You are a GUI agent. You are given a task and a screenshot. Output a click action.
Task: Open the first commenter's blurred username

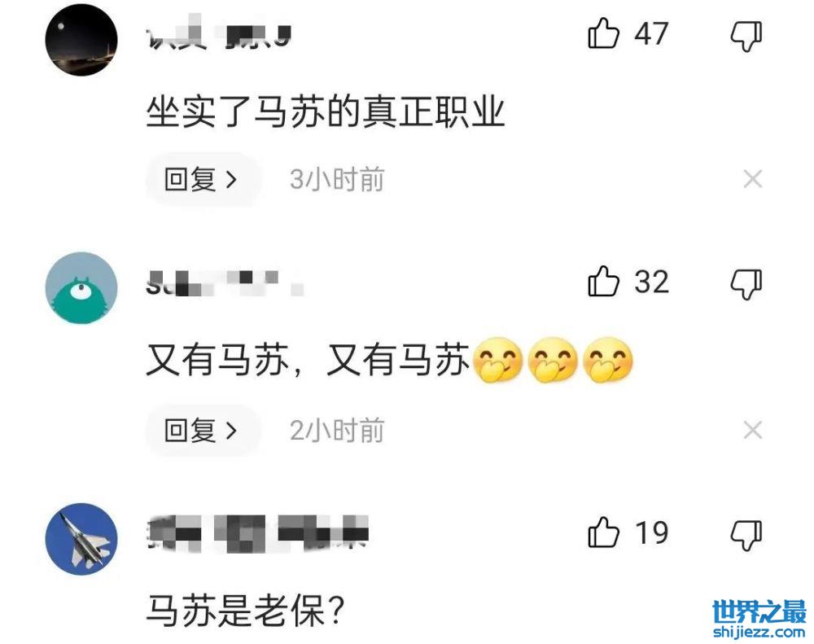(x=219, y=35)
